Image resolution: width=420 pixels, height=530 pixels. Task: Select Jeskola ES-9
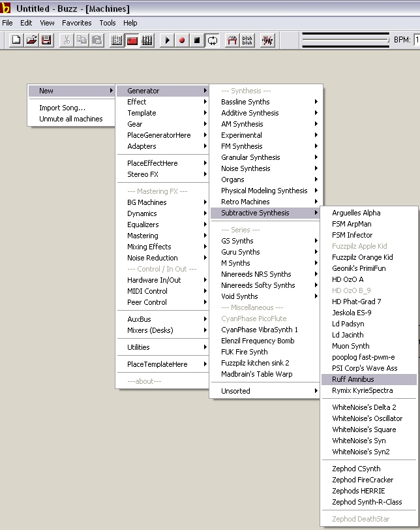point(369,313)
